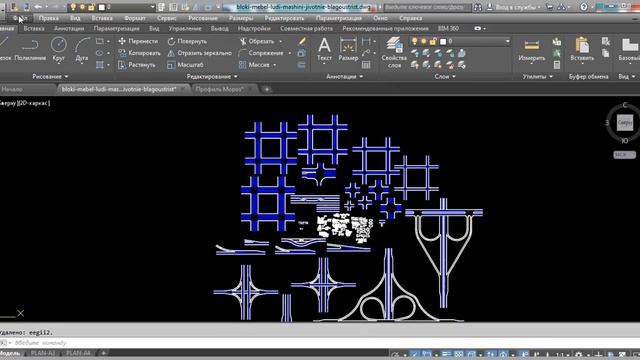Expand the Редактирование panel
The image size is (640, 360).
point(212,76)
